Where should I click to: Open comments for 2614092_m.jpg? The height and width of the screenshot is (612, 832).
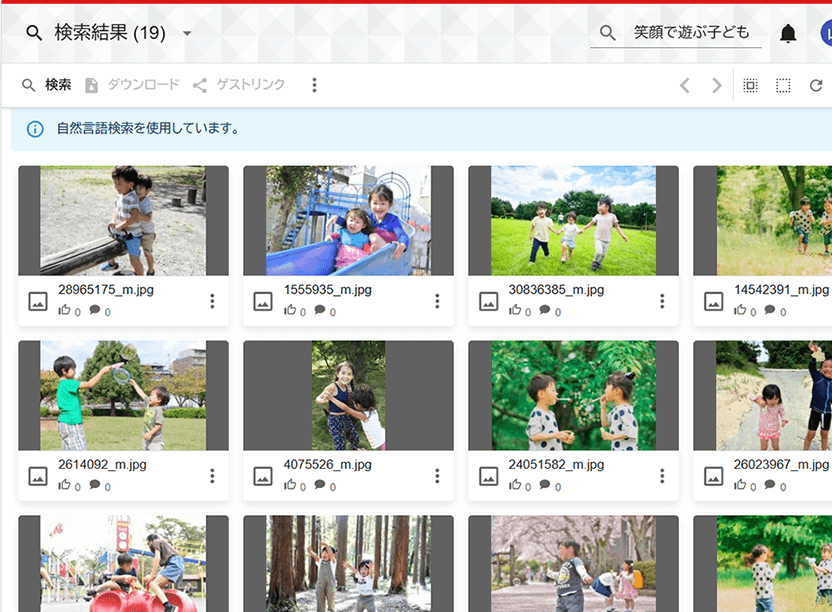(95, 485)
